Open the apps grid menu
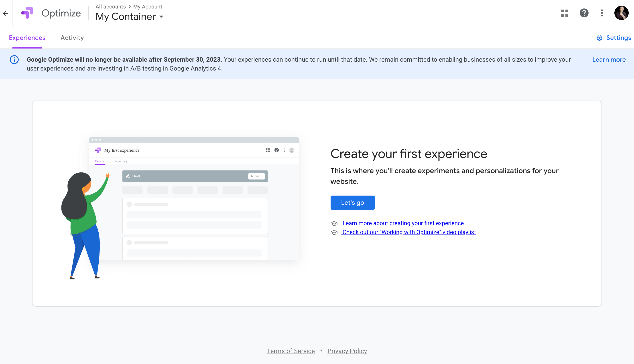The height and width of the screenshot is (364, 634). pos(565,13)
